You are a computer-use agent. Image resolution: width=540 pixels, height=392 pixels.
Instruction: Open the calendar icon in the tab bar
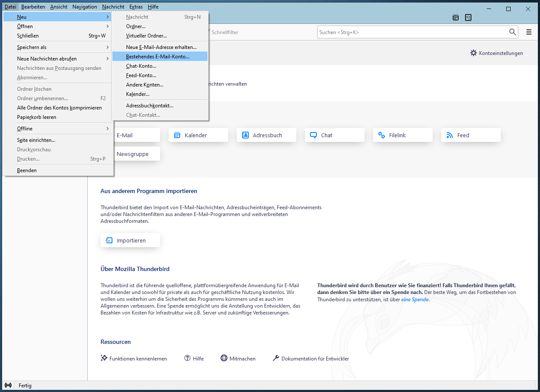pos(456,17)
